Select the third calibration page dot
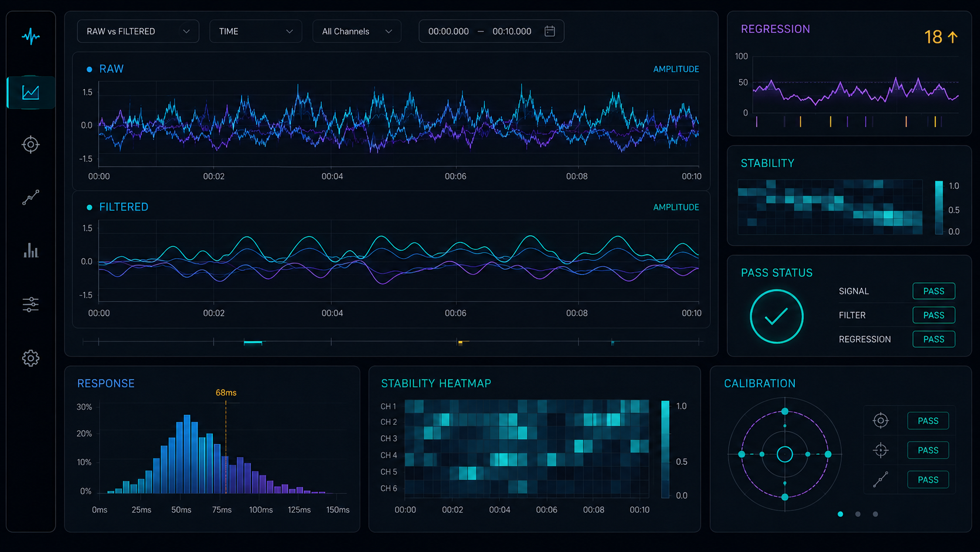980x552 pixels. click(x=876, y=514)
